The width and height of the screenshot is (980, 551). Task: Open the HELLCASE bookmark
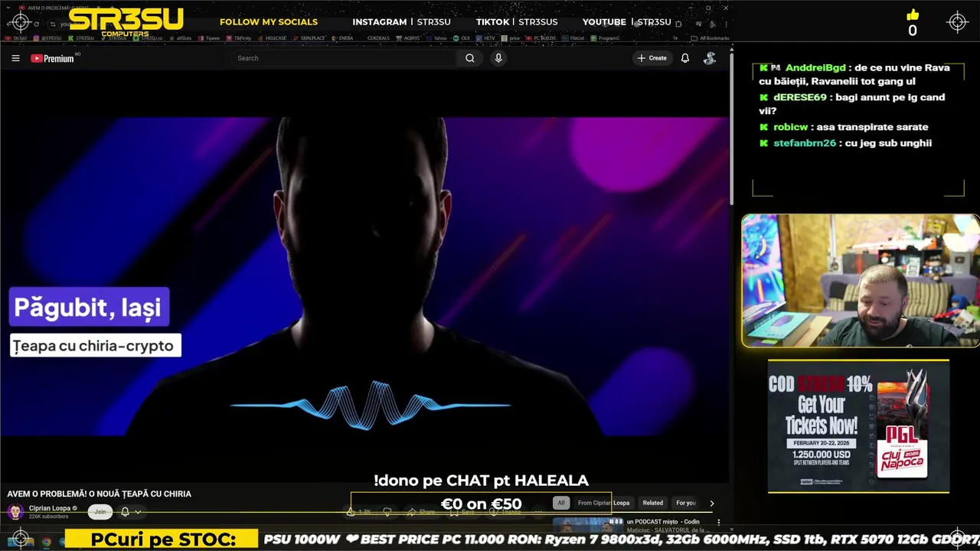[x=272, y=37]
